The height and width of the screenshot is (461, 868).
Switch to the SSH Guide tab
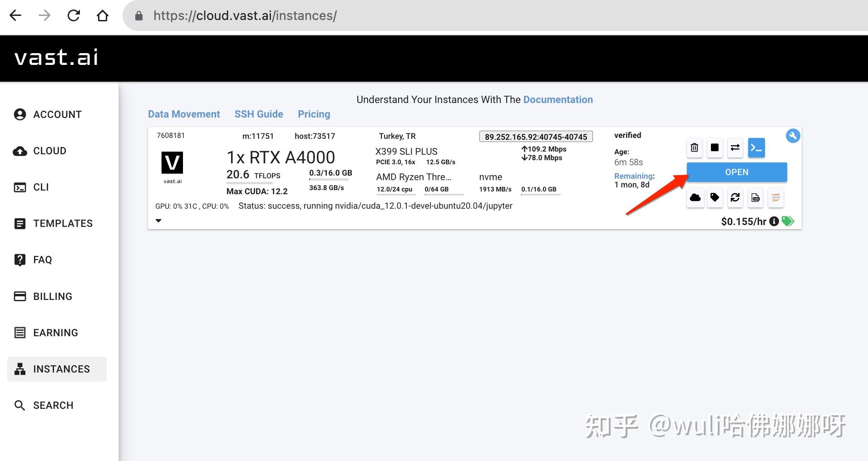coord(259,114)
